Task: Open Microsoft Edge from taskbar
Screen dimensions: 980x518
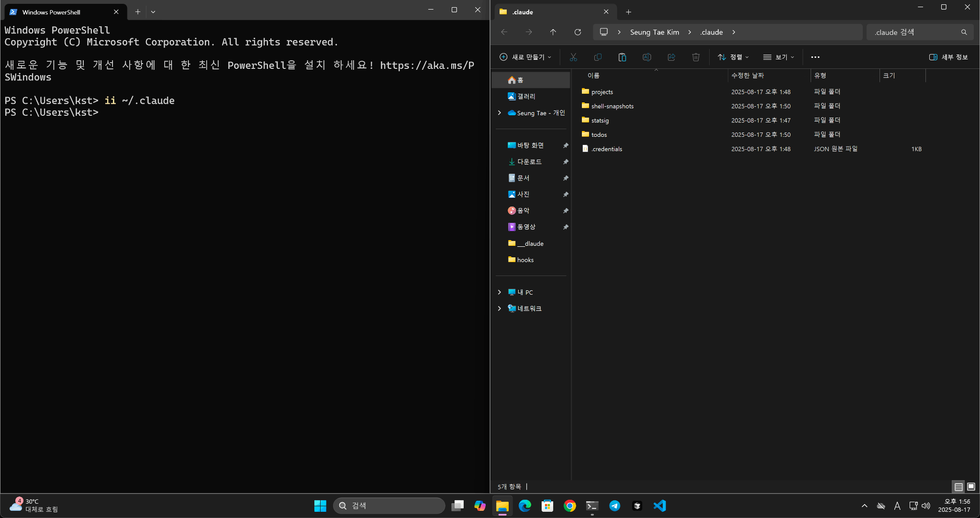Action: (x=525, y=506)
